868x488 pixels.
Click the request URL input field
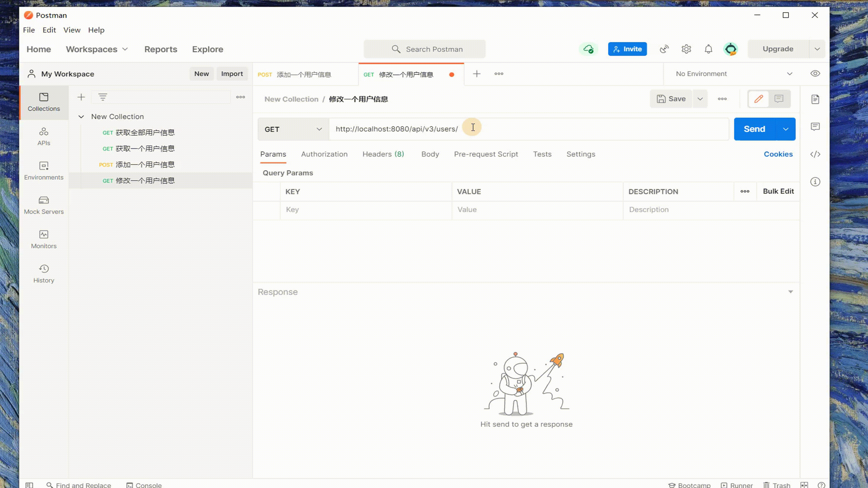529,129
